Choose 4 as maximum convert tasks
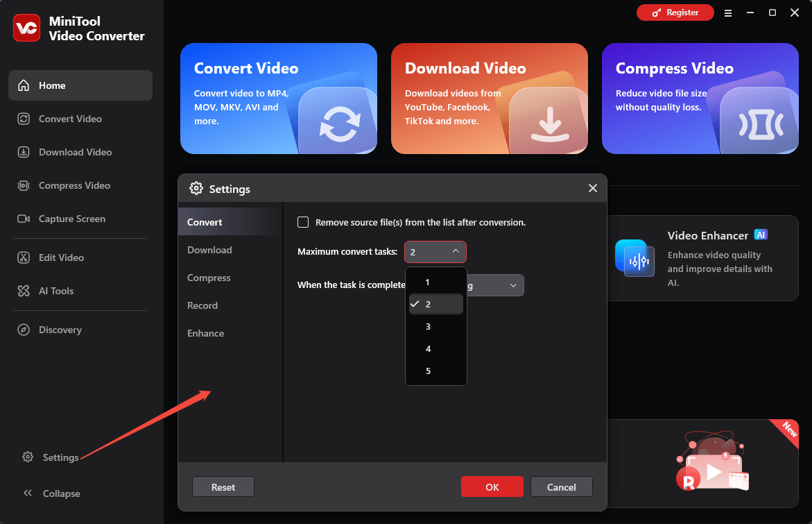The width and height of the screenshot is (812, 524). coord(436,349)
